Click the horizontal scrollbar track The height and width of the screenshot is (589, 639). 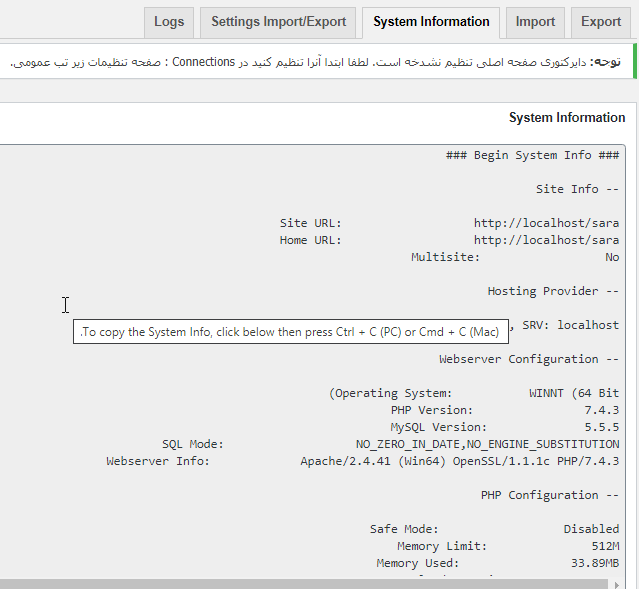(304, 584)
